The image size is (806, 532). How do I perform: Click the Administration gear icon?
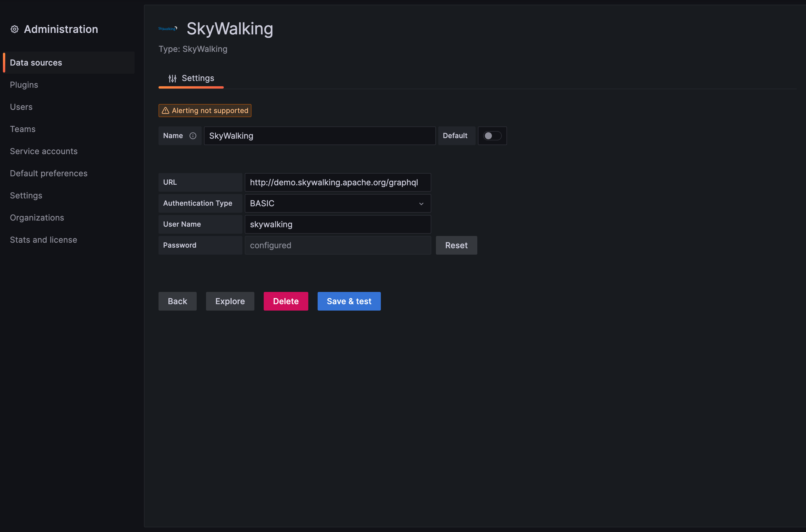[14, 29]
